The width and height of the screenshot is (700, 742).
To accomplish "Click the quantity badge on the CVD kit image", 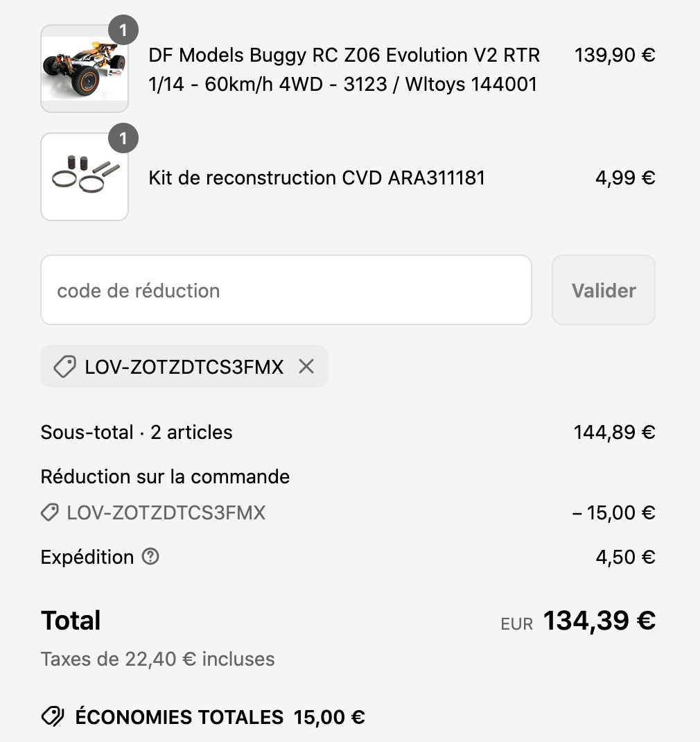I will click(x=123, y=139).
